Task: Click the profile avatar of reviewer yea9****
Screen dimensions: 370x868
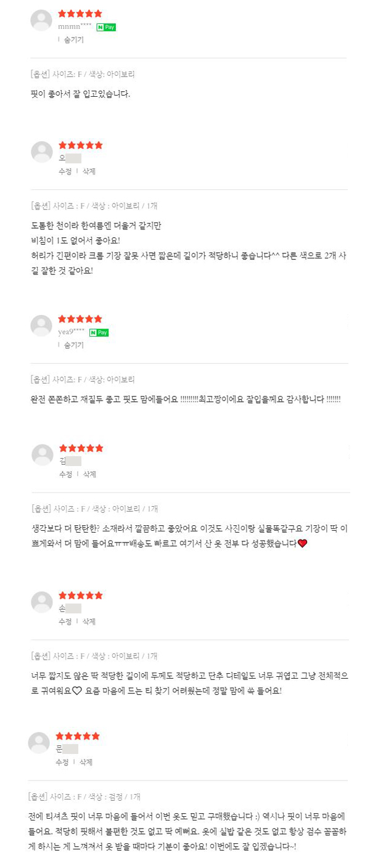Action: (41, 326)
